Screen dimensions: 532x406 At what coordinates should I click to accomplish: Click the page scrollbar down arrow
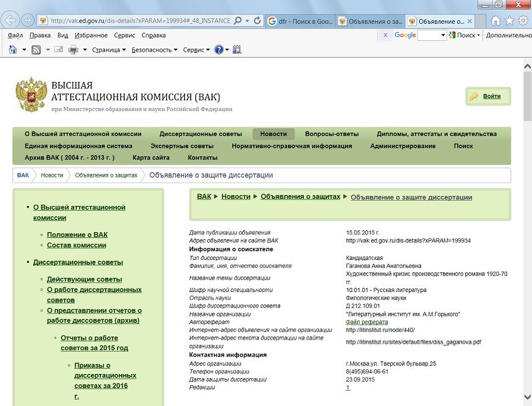click(527, 397)
